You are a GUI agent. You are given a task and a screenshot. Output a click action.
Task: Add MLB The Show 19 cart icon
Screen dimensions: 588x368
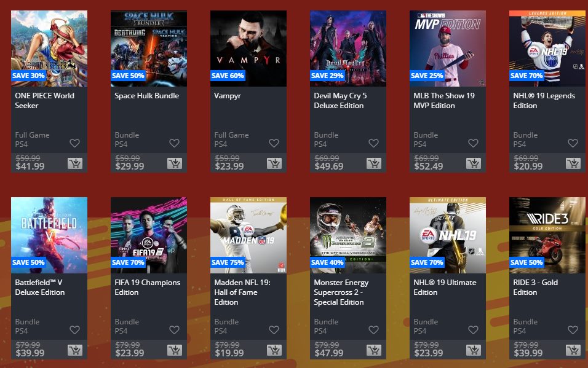474,163
